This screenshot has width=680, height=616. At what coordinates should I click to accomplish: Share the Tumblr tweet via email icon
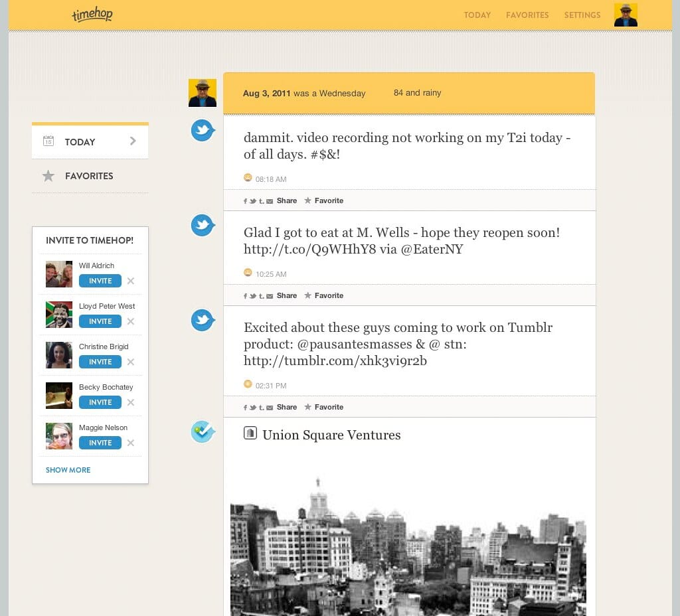coord(270,408)
